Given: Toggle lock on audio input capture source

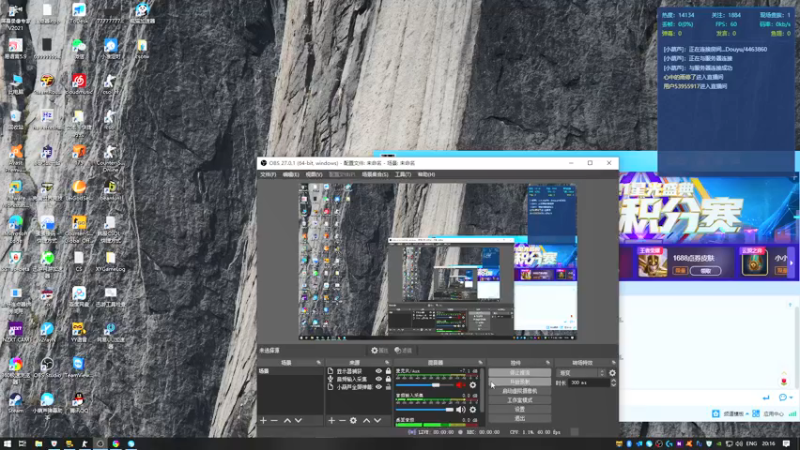Looking at the screenshot, I should [388, 379].
